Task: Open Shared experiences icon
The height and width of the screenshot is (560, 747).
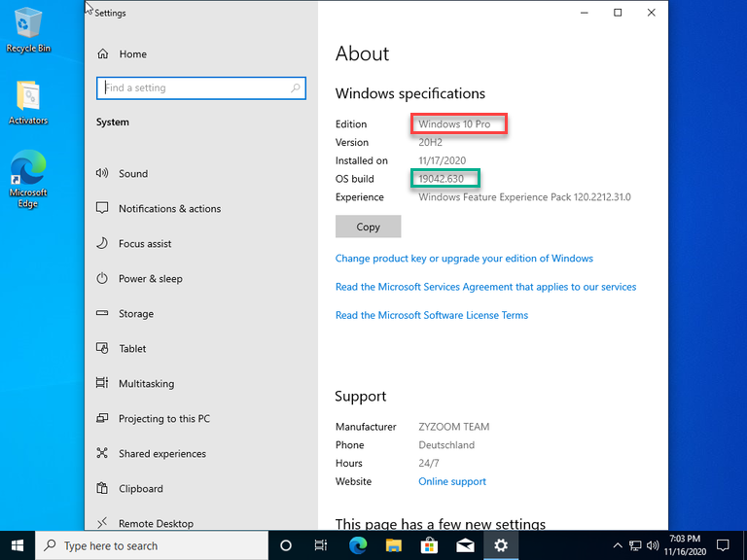Action: [102, 453]
